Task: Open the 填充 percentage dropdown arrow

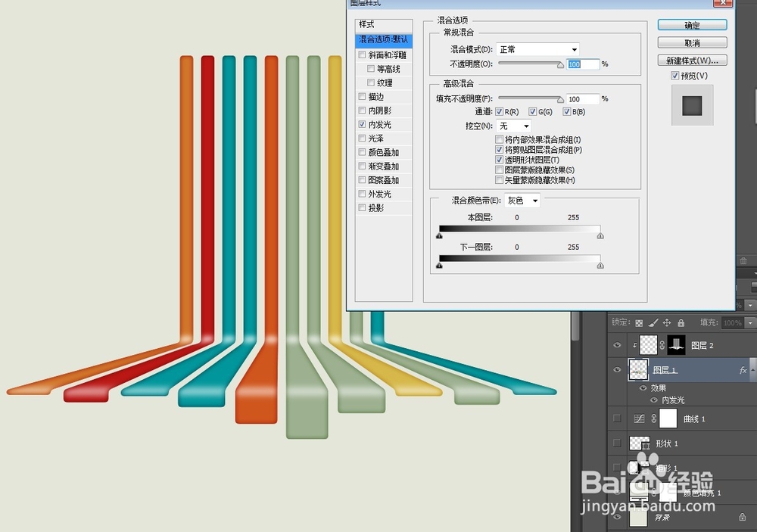Action: 749,322
